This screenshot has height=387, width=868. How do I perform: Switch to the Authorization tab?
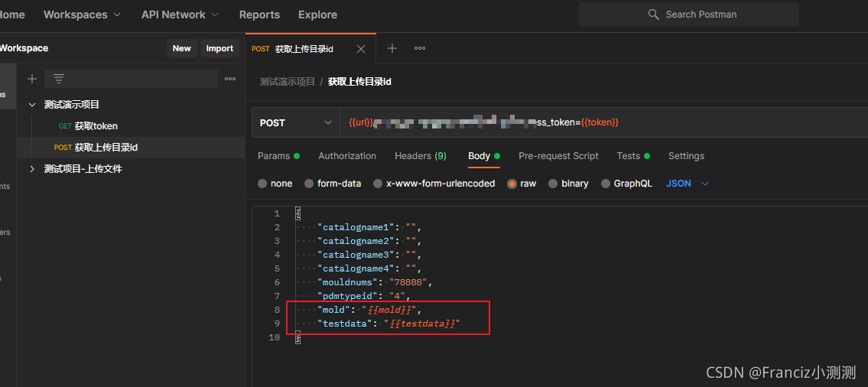tap(347, 156)
